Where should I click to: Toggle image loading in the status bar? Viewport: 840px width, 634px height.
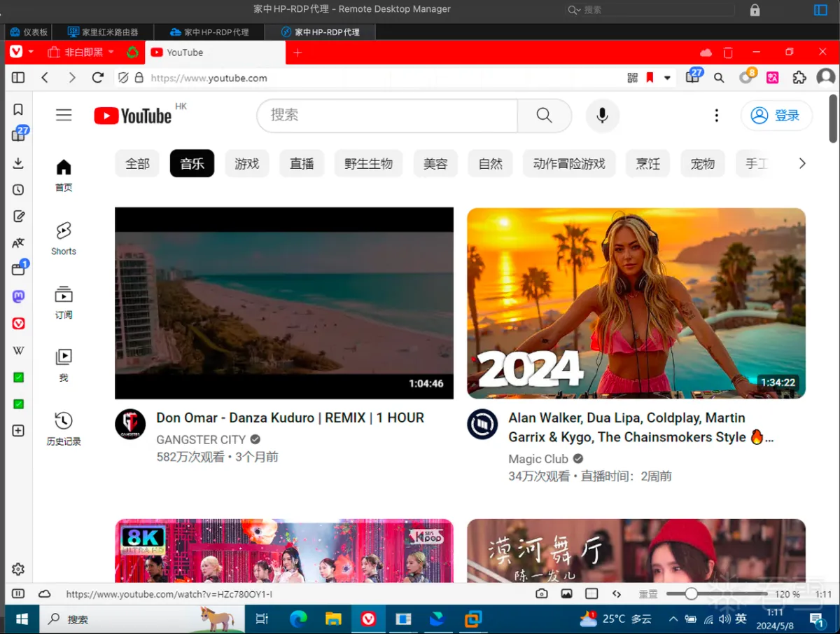click(x=566, y=594)
